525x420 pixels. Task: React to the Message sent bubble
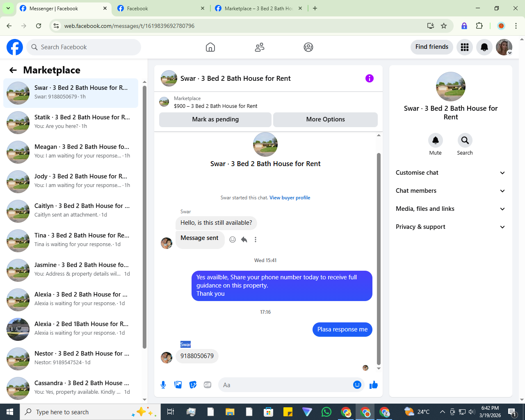coord(233,240)
